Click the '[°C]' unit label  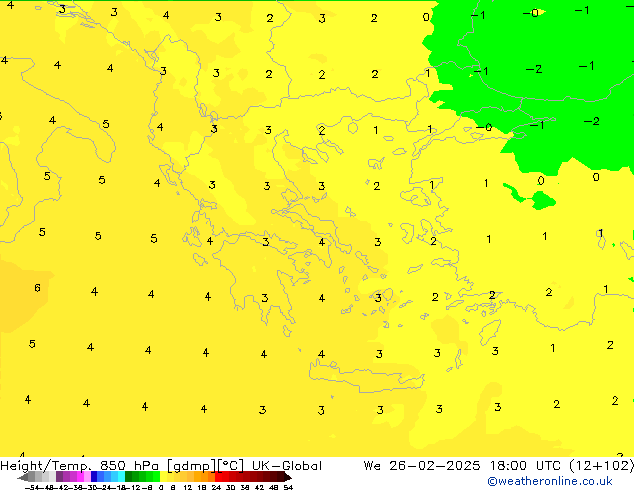[231, 466]
